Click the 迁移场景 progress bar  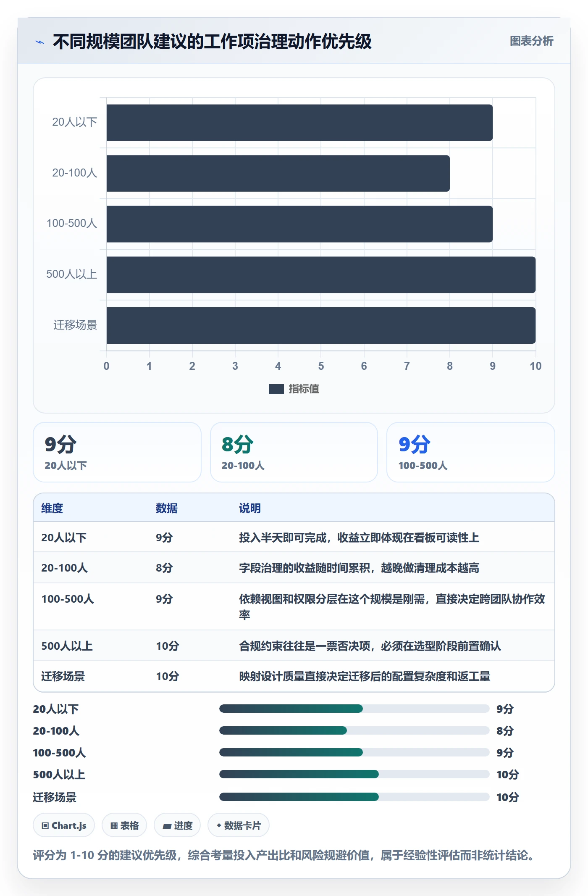coord(354,797)
